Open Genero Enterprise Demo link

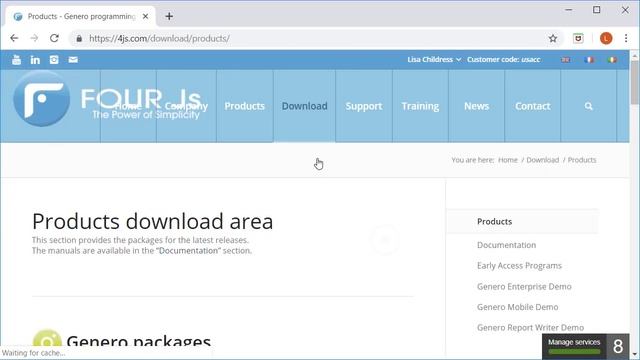pyautogui.click(x=524, y=287)
